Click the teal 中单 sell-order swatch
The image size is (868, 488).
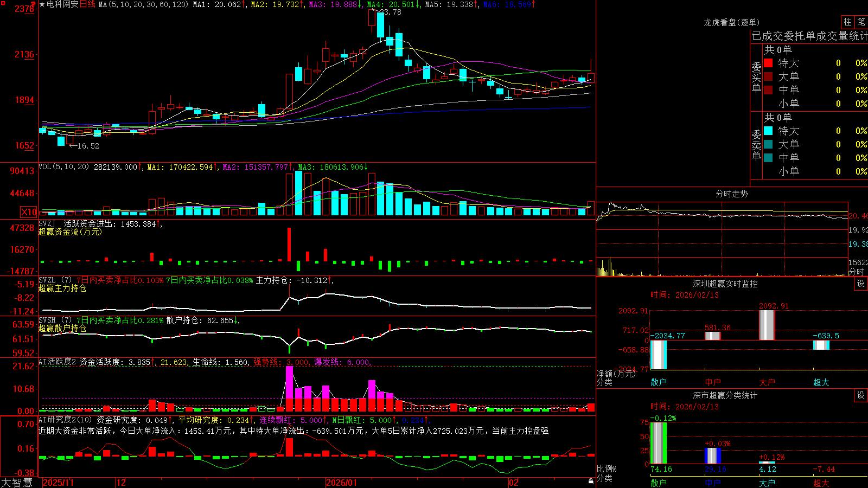pyautogui.click(x=768, y=158)
